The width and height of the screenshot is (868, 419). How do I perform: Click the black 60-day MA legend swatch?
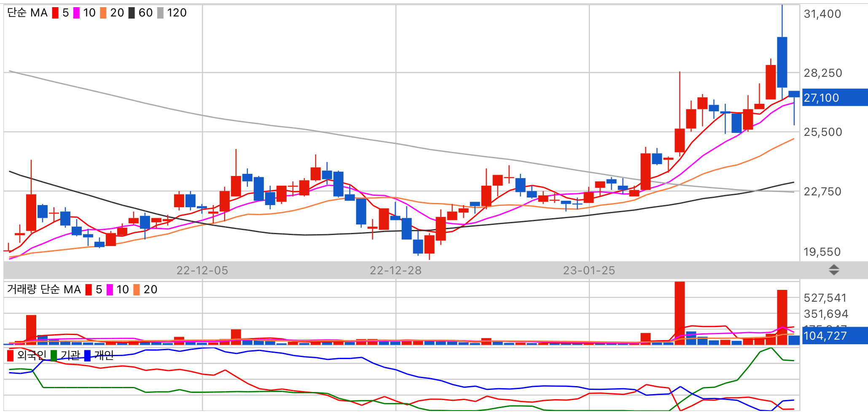pyautogui.click(x=132, y=13)
